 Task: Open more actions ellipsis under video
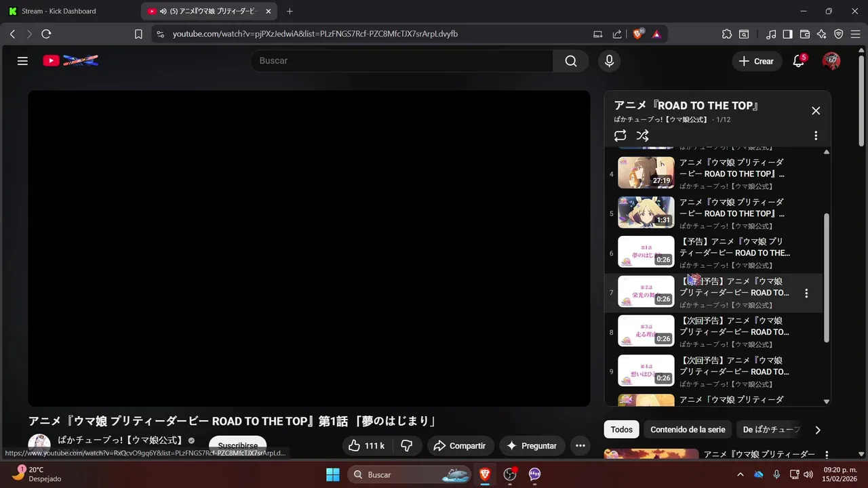click(580, 446)
